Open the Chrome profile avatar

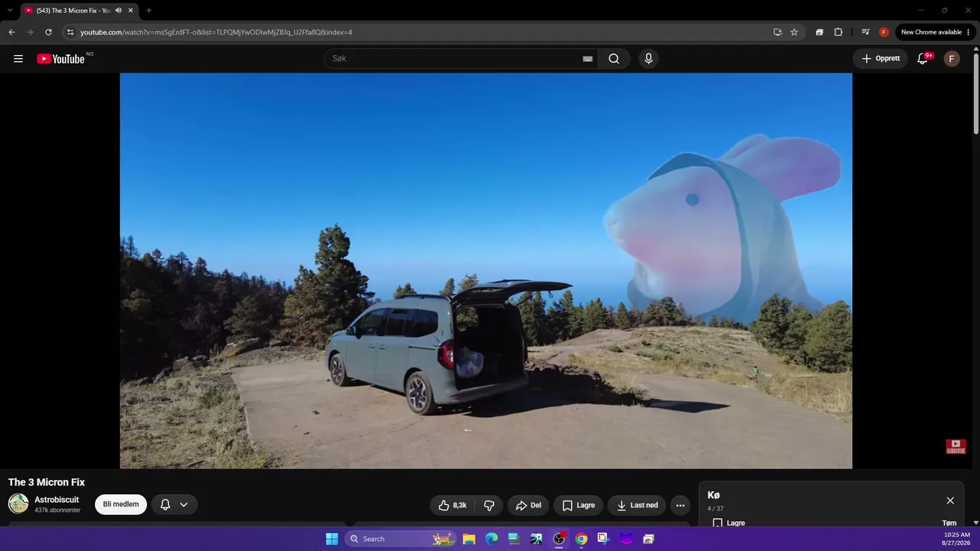click(x=884, y=32)
